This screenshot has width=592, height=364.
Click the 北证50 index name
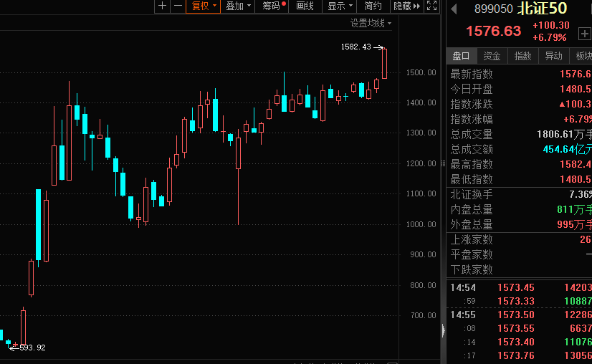click(x=543, y=9)
